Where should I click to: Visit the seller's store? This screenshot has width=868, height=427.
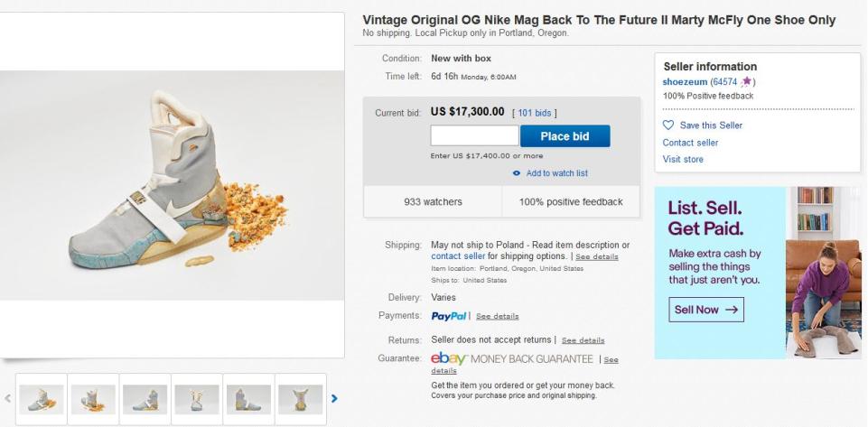683,160
